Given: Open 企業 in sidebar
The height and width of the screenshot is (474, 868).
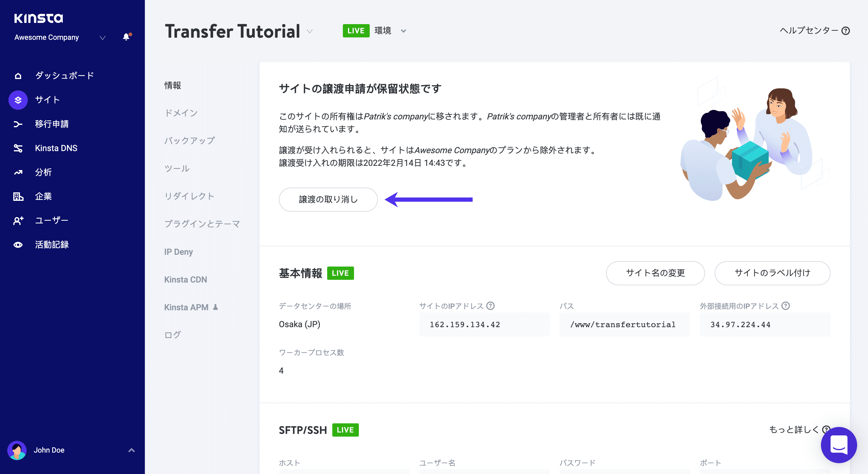Looking at the screenshot, I should 43,197.
